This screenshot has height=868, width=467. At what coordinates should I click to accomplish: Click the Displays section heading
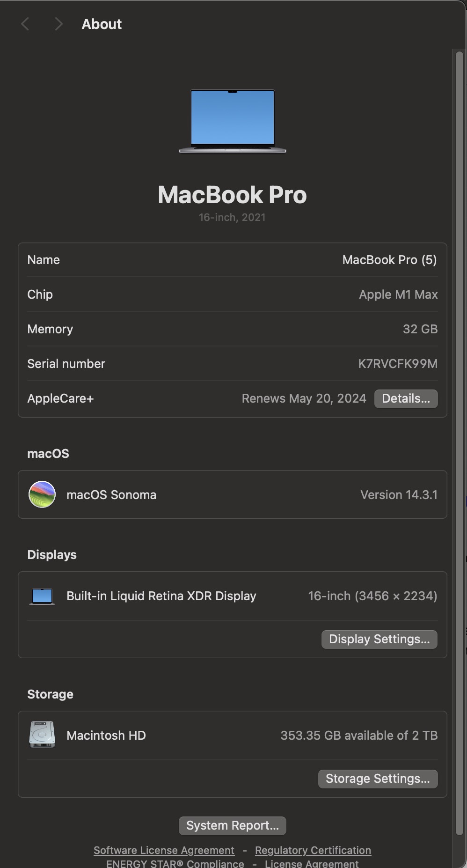tap(52, 555)
